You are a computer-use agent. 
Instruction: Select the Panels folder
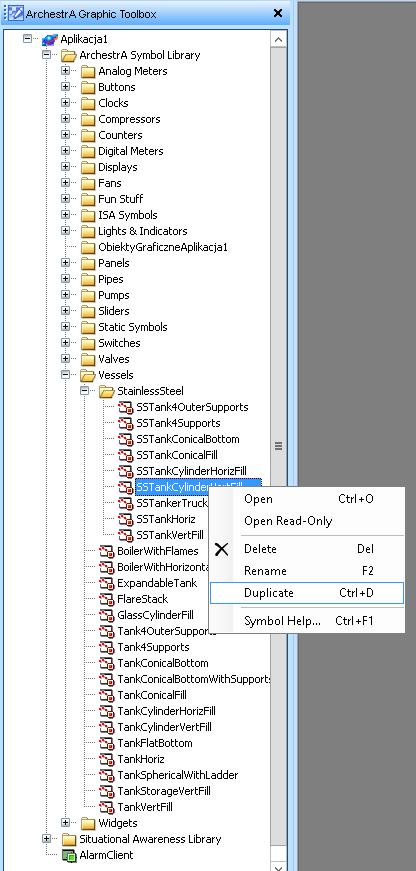[113, 263]
